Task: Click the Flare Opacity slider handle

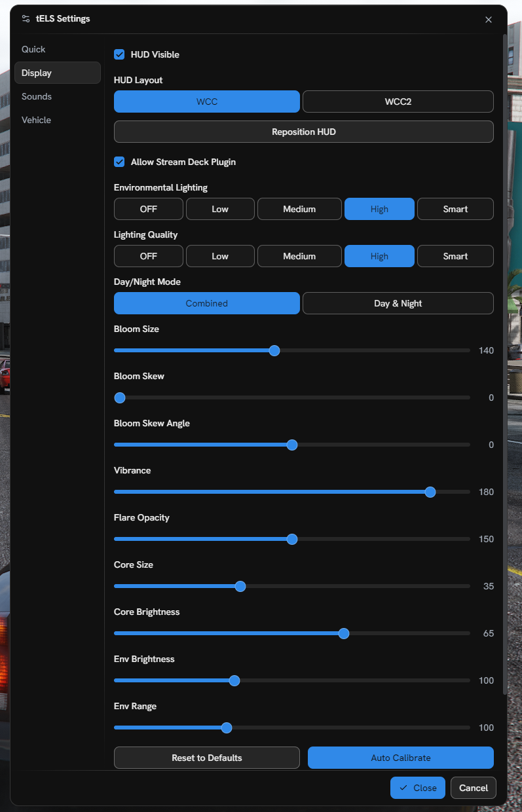Action: [x=292, y=539]
